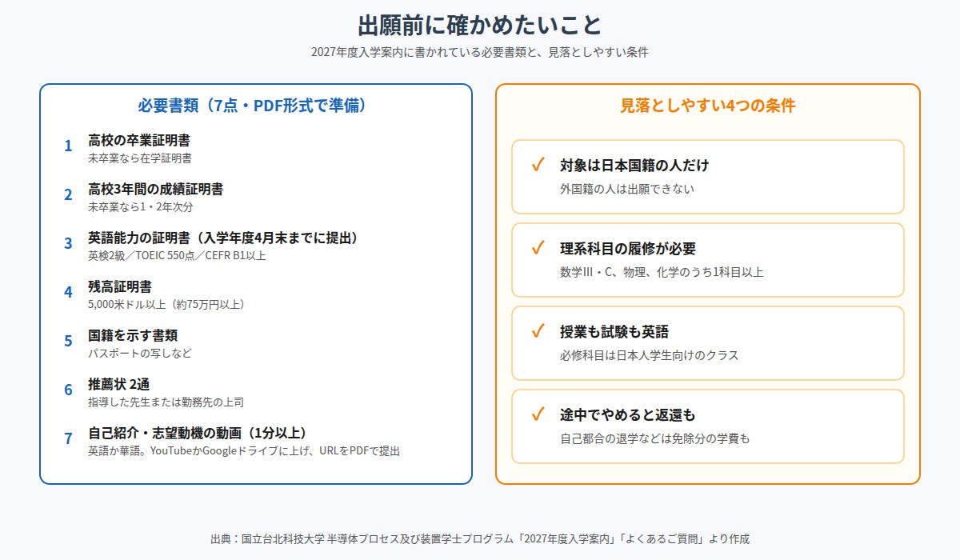Click the note 自己都合の退学などは免除分の学費も
960x560 pixels.
point(654,438)
